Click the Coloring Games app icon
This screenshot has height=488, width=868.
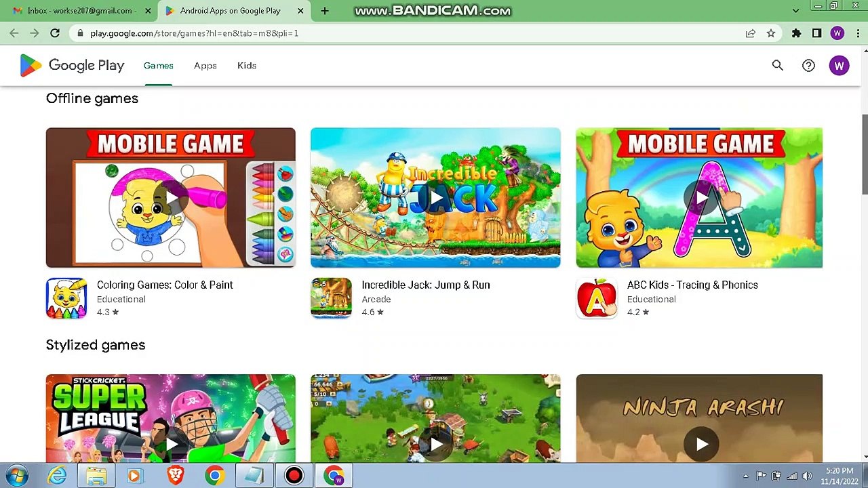(66, 298)
